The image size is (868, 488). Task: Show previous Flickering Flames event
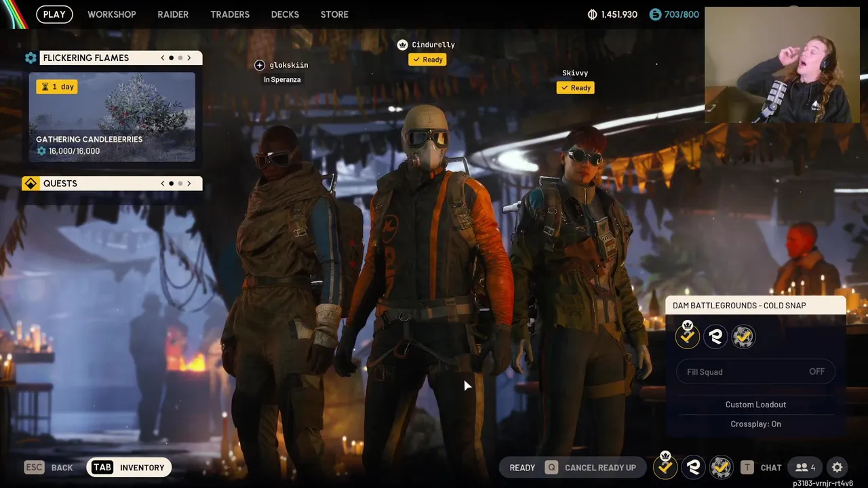(163, 58)
